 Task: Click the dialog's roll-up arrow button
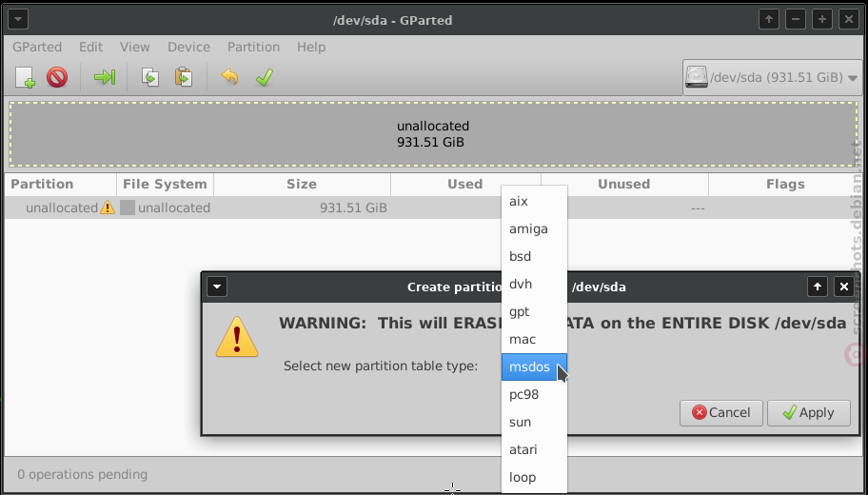point(817,287)
